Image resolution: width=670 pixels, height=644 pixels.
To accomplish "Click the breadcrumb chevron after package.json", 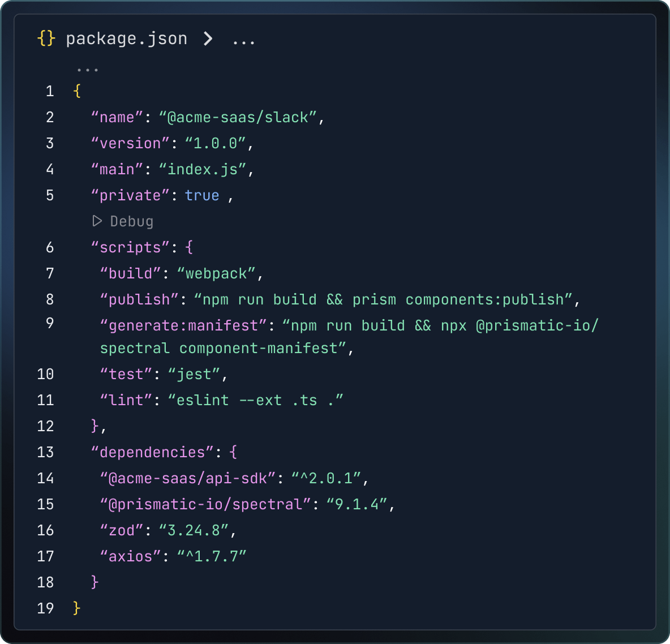I will tap(208, 39).
